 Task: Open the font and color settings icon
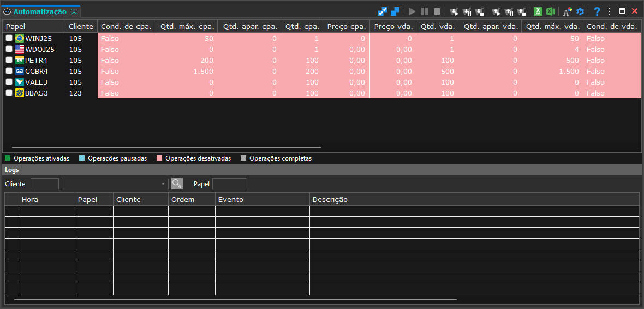coord(567,11)
